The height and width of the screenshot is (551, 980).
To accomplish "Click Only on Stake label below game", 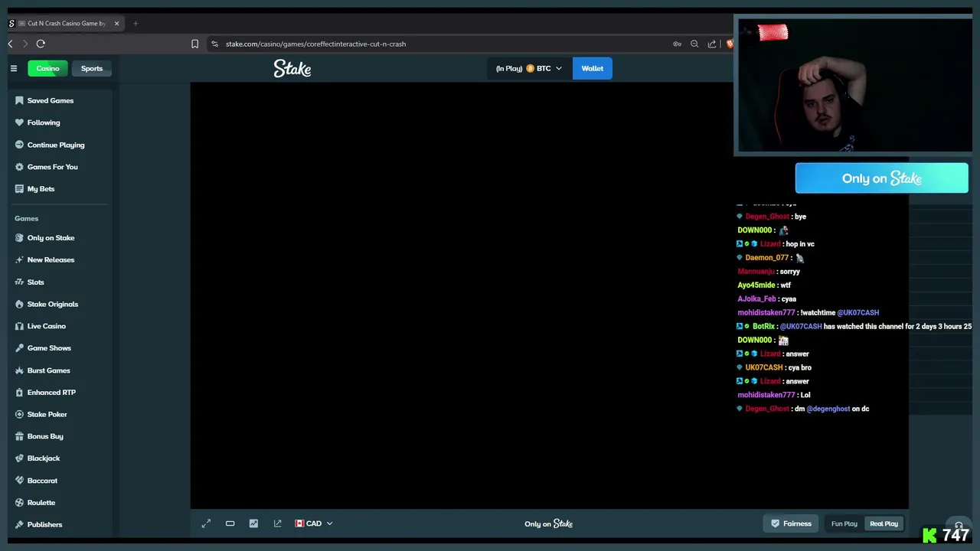I will click(549, 523).
